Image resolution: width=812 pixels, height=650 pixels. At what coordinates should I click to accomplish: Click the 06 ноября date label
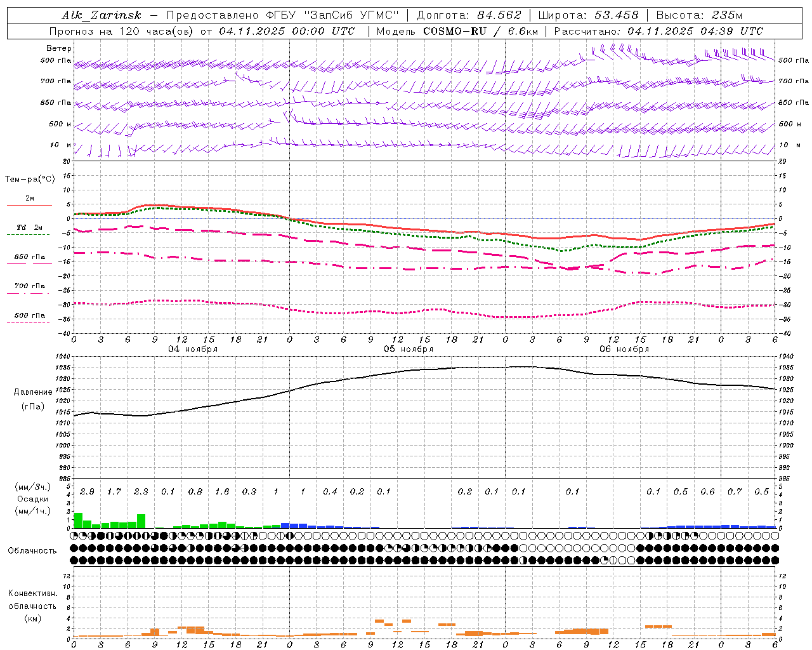point(624,349)
